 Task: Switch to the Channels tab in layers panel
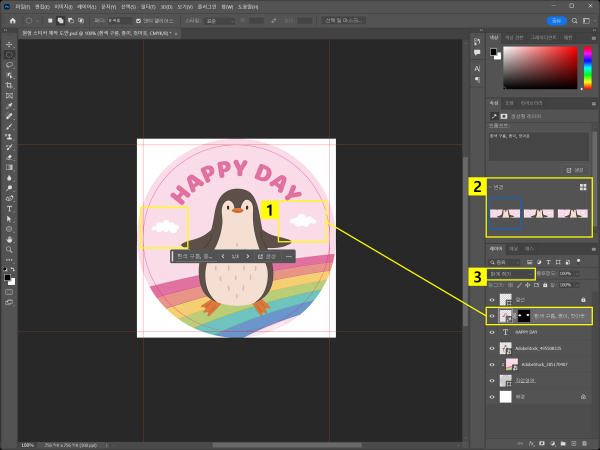[512, 247]
